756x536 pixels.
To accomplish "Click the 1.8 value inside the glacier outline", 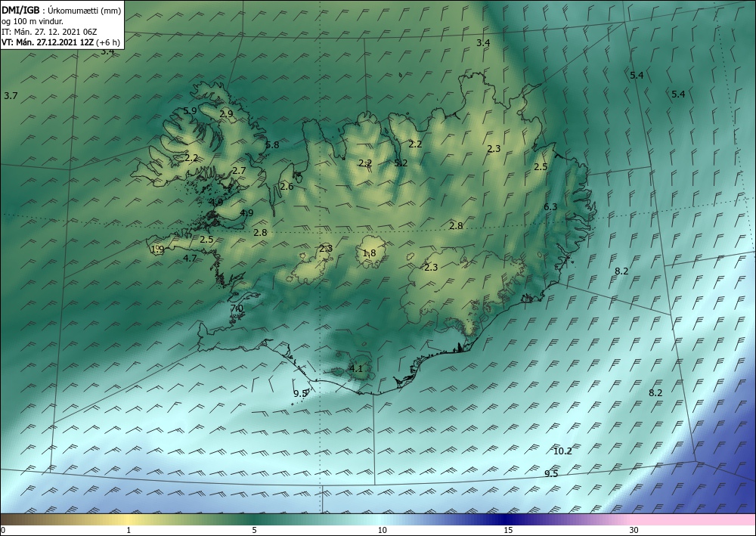I will [370, 253].
